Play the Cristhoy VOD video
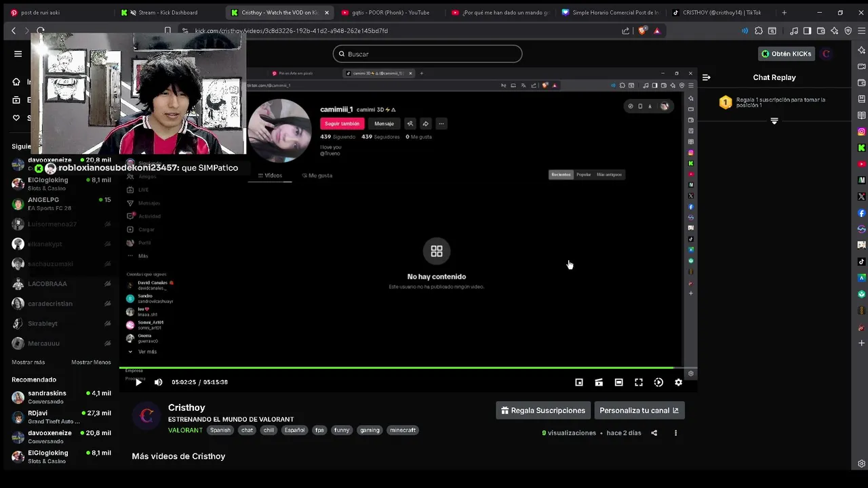Image resolution: width=868 pixels, height=488 pixels. coord(138,382)
